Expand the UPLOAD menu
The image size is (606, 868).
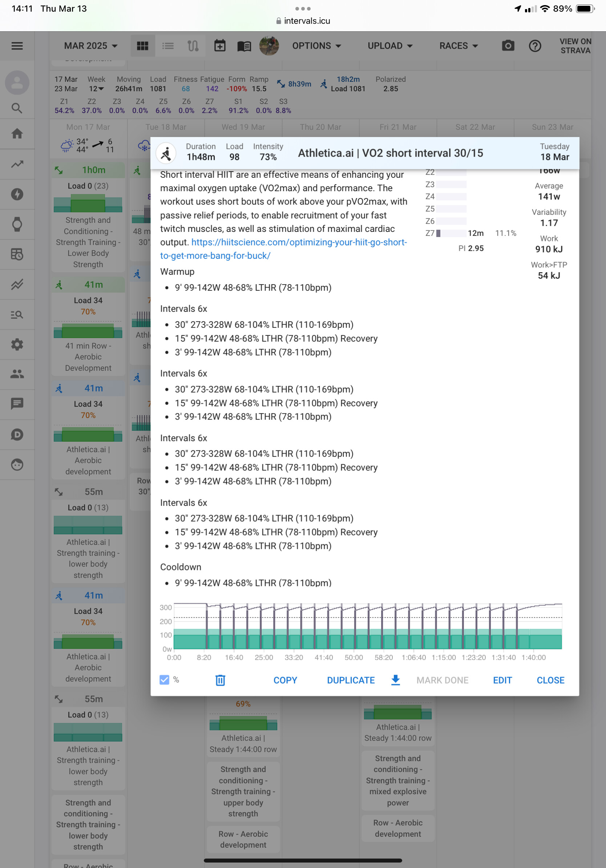pos(390,46)
